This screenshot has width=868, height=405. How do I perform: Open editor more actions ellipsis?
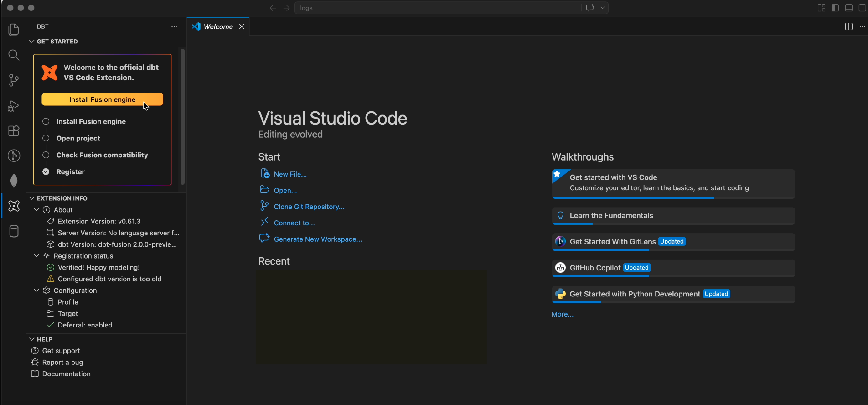862,26
